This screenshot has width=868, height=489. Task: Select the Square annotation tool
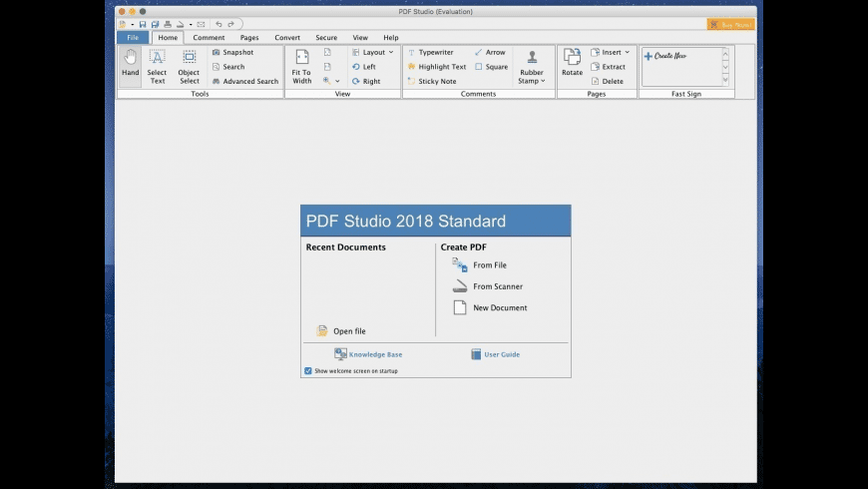(x=491, y=67)
